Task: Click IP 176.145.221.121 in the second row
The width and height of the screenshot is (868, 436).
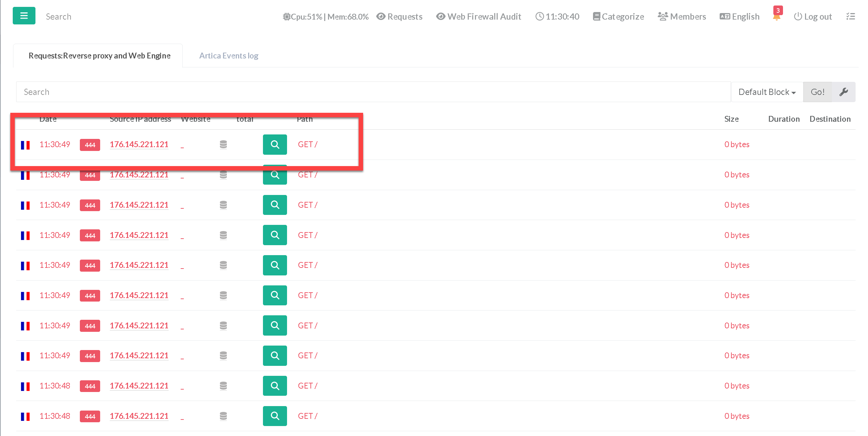Action: [139, 175]
